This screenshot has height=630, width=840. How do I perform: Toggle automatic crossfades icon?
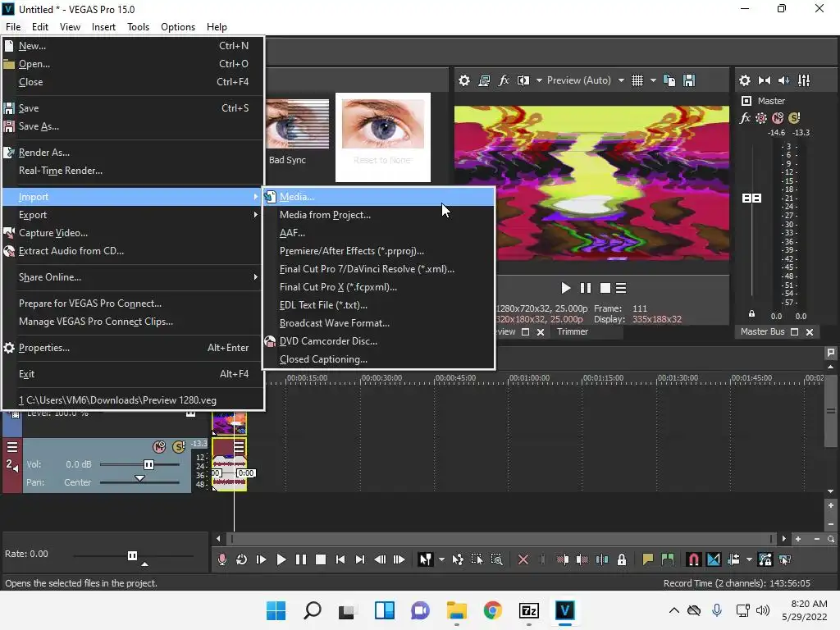pos(714,559)
